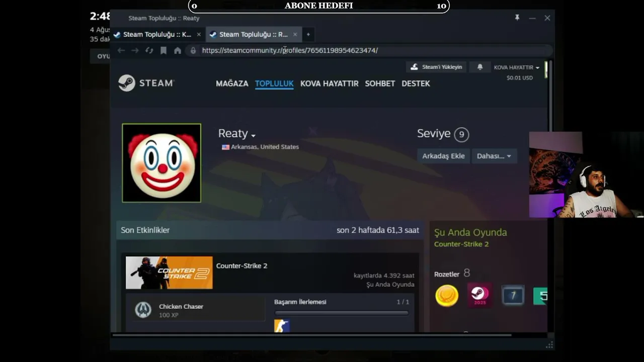Click the clown emoji profile avatar
The width and height of the screenshot is (644, 362).
pyautogui.click(x=162, y=163)
